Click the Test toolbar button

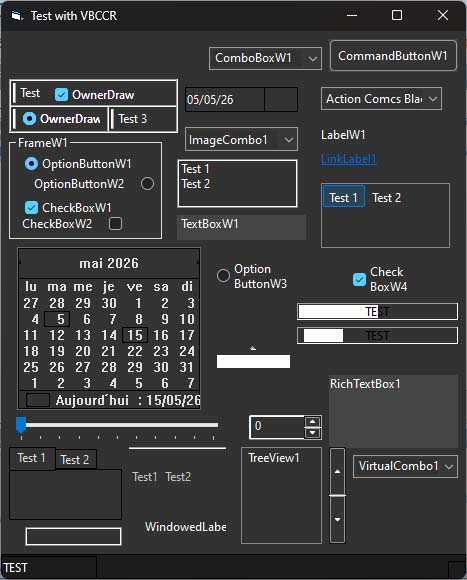coord(30,93)
